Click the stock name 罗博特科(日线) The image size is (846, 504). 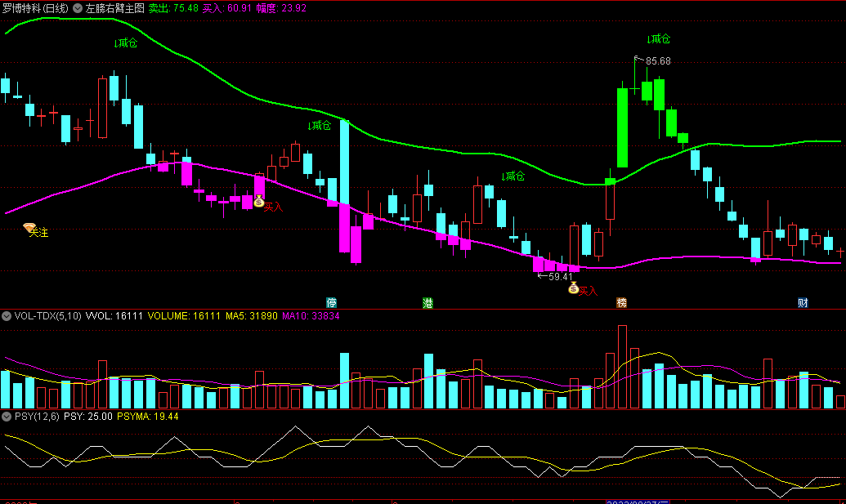pos(35,8)
